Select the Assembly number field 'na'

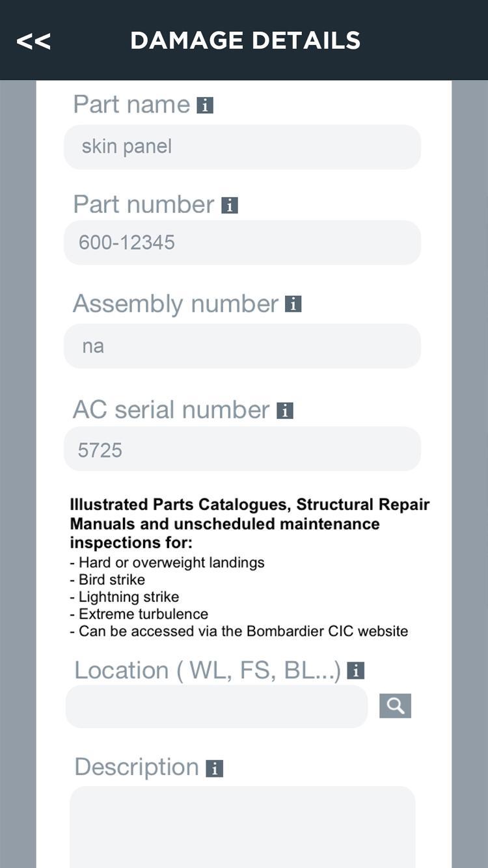pyautogui.click(x=242, y=346)
